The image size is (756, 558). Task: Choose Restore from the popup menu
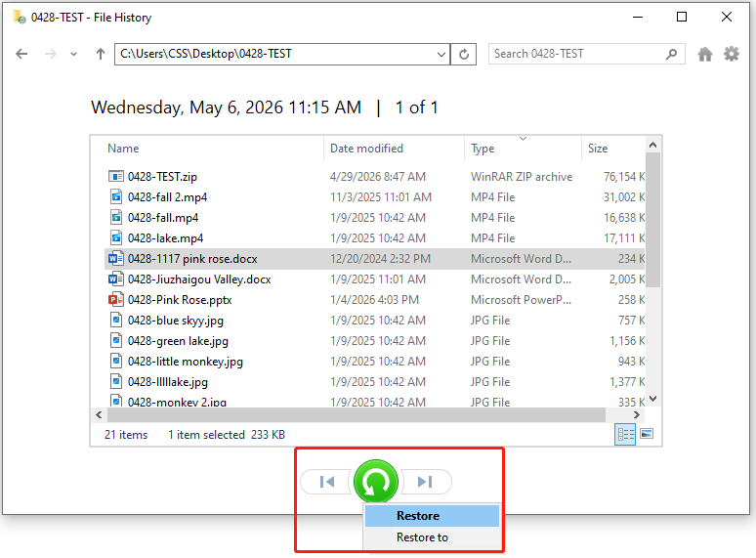pos(432,516)
